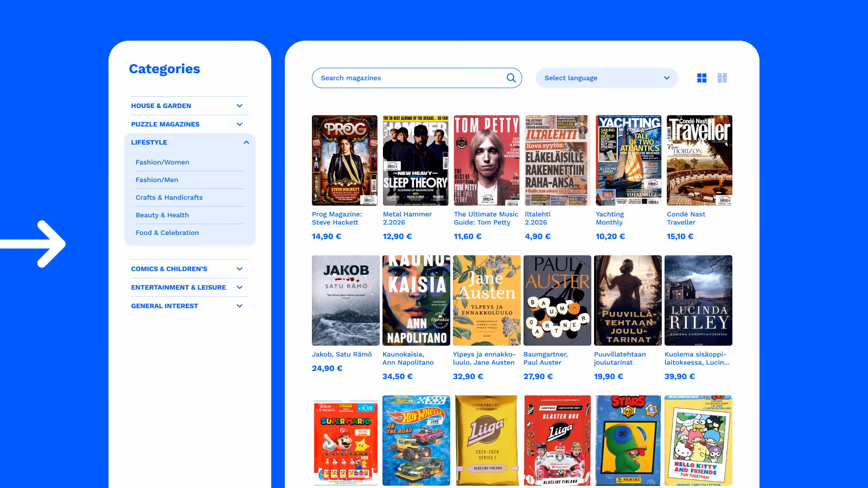Open Kaunokaisia book cover
The height and width of the screenshot is (488, 868).
pos(416,300)
